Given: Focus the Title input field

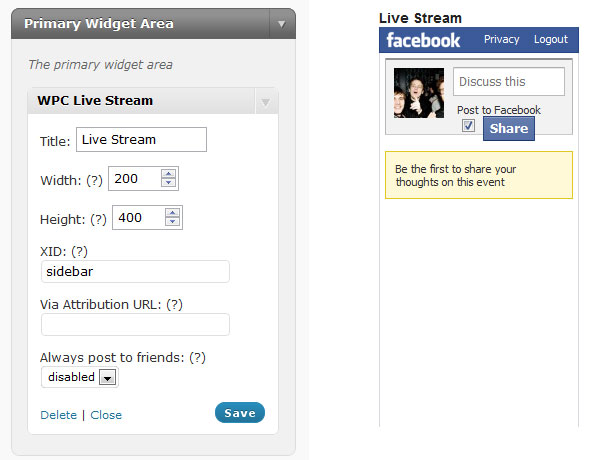Looking at the screenshot, I should (x=141, y=140).
